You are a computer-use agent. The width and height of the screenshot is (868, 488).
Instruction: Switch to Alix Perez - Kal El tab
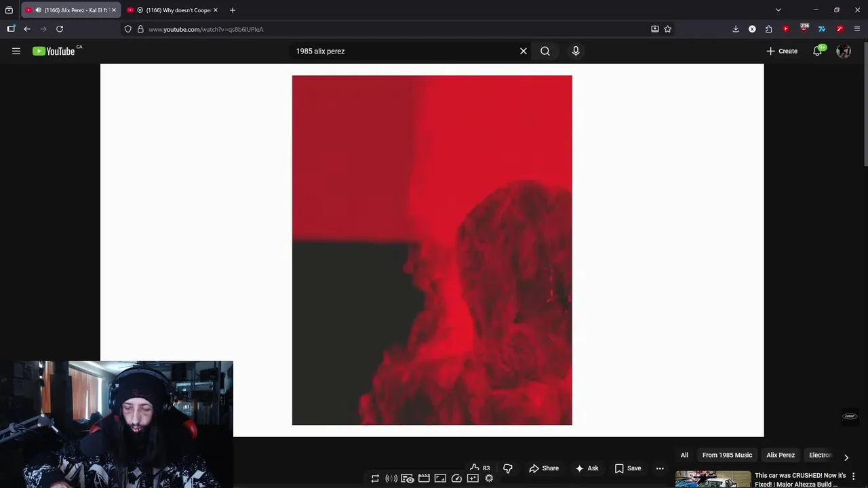[71, 10]
